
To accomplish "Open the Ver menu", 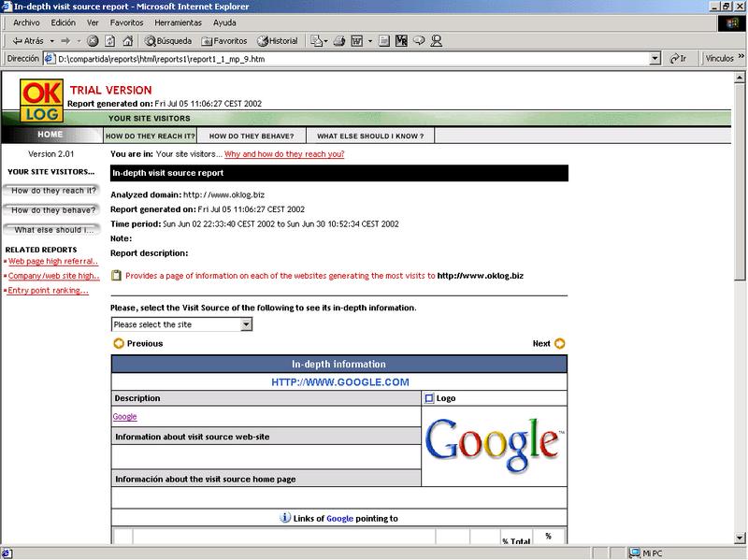I will tap(93, 22).
